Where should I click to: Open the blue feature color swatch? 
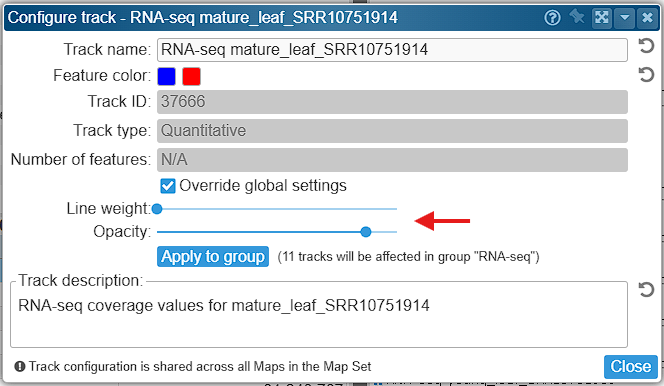point(166,77)
